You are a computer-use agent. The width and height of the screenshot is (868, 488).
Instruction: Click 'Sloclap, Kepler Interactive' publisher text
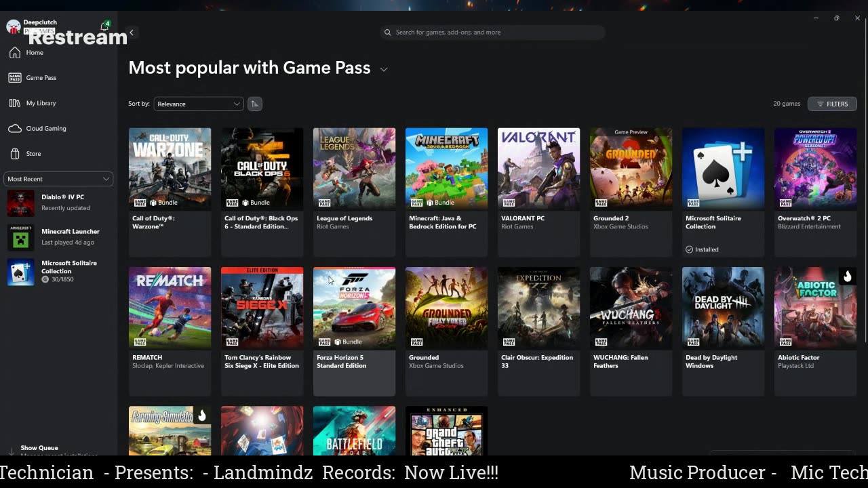(x=168, y=366)
